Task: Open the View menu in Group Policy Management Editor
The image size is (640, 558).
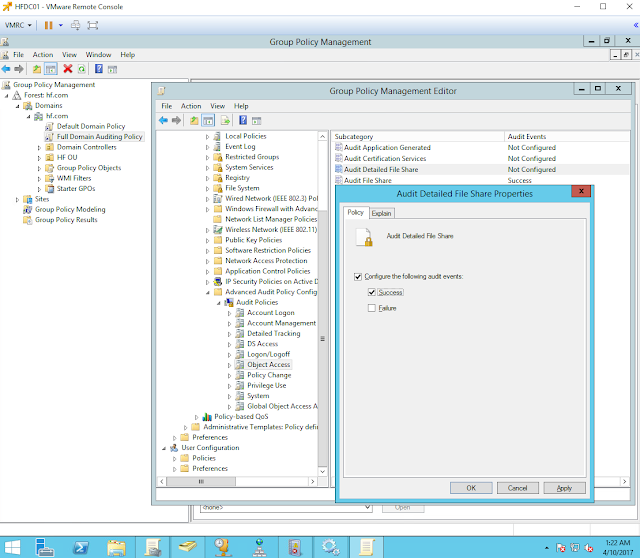Action: (218, 106)
